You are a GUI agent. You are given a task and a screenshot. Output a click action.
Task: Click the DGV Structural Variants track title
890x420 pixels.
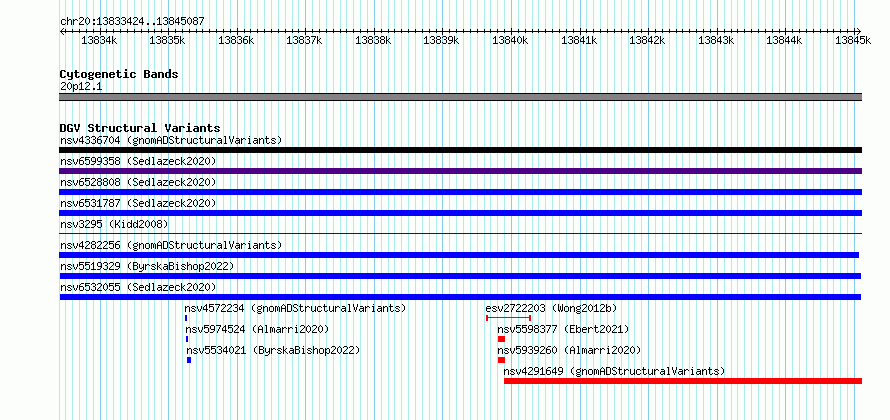coord(140,128)
